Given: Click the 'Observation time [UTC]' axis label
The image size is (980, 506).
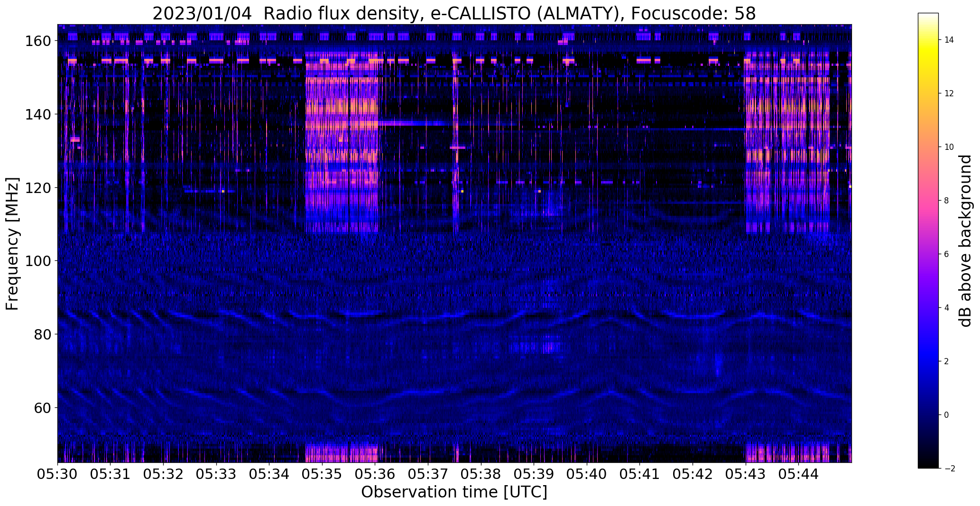Looking at the screenshot, I should click(454, 492).
